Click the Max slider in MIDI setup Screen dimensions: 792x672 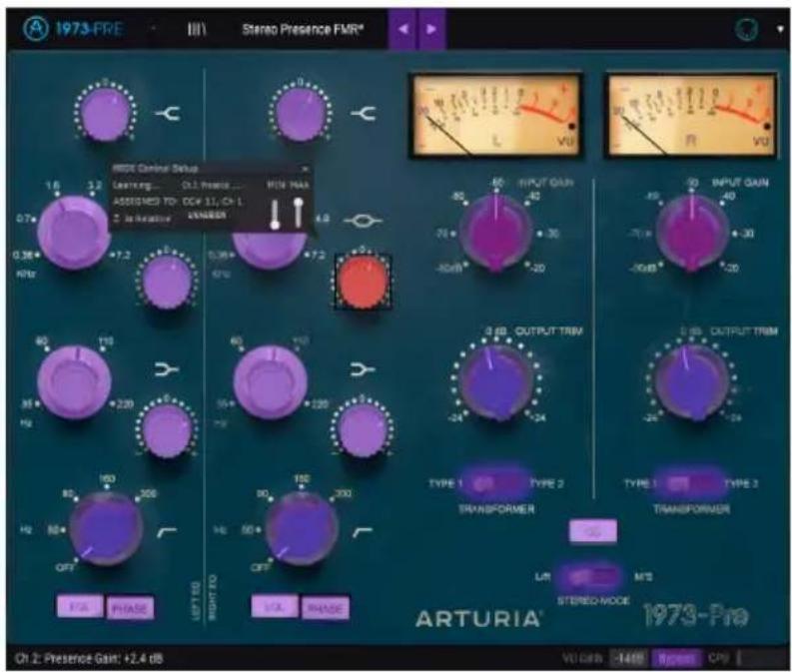[x=298, y=212]
